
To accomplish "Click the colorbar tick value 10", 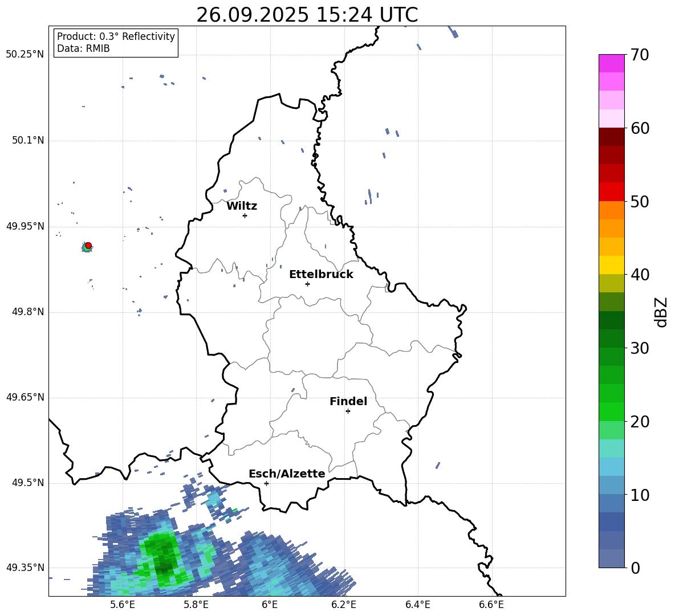I will 640,495.
